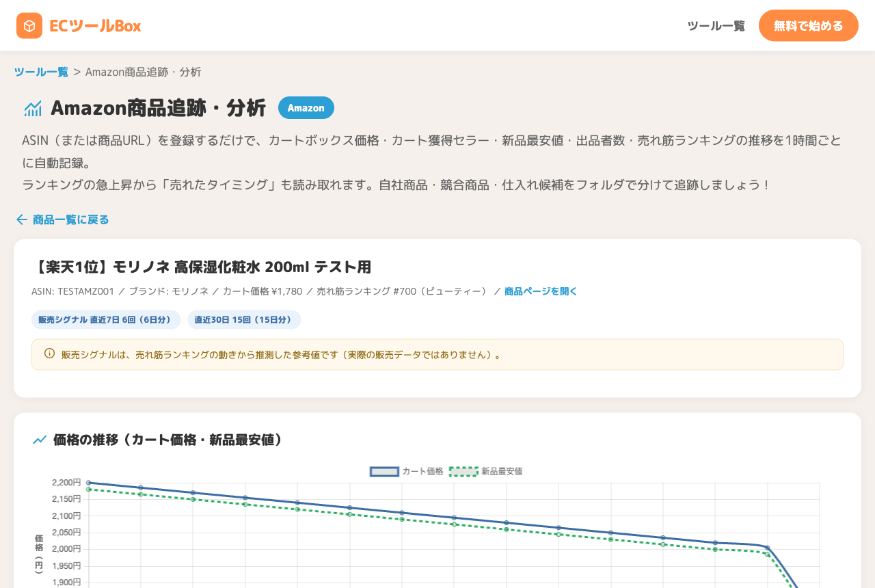The image size is (875, 588).
Task: Click the chart icon beside Amazon商品追跡・分析 heading
Action: tap(33, 108)
